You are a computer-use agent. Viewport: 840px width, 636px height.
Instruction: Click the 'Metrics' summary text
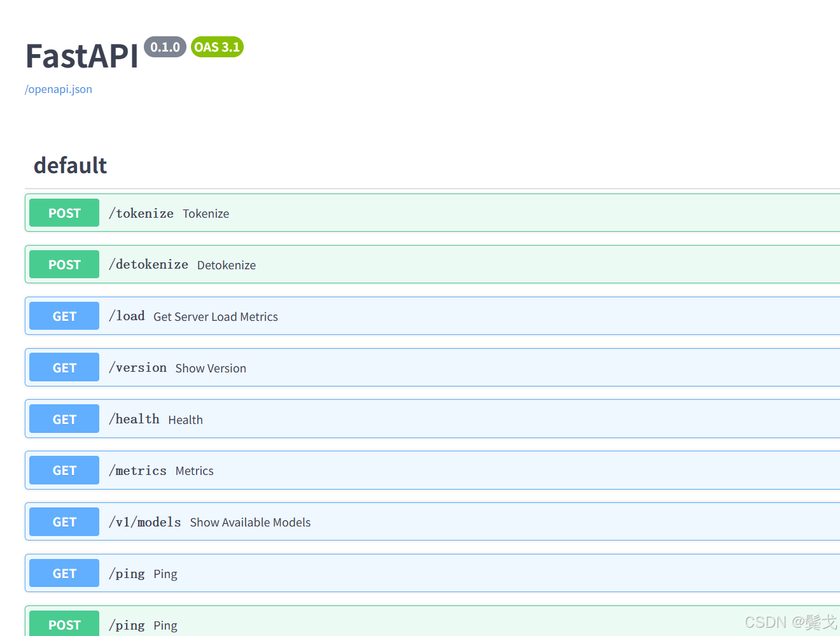(194, 470)
